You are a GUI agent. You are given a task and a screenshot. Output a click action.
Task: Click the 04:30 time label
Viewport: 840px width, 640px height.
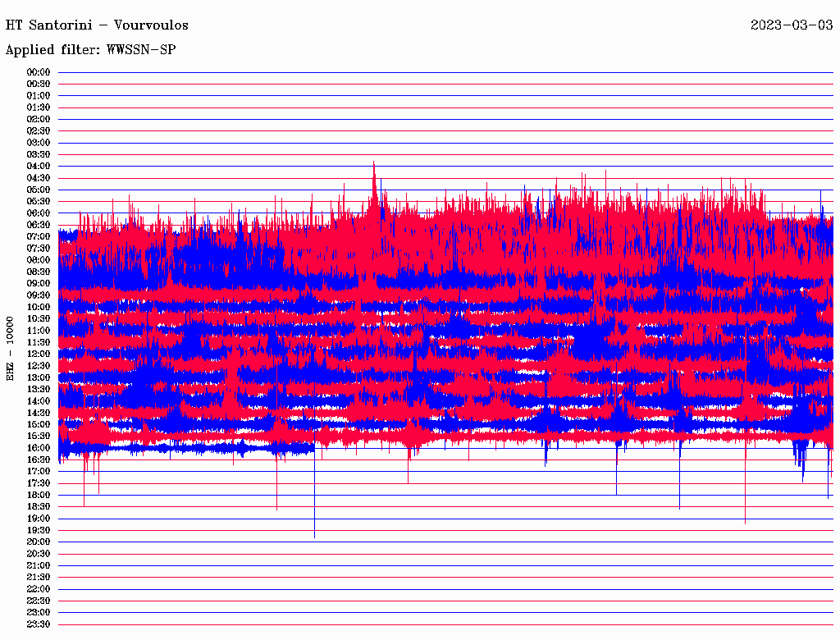click(x=39, y=178)
